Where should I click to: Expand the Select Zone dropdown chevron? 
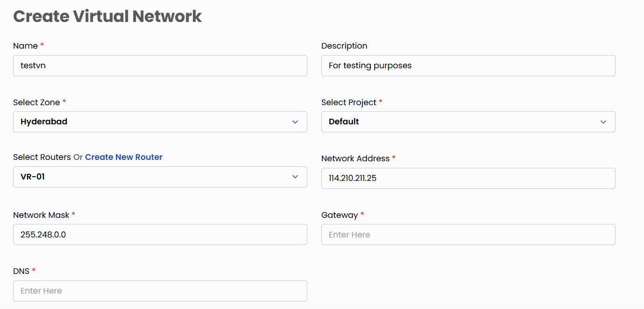(295, 122)
